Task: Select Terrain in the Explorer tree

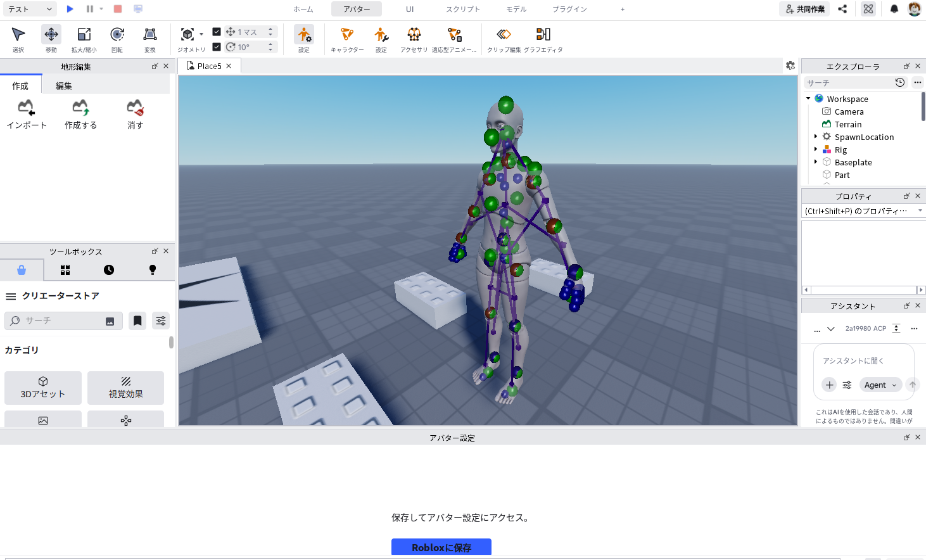Action: tap(847, 124)
